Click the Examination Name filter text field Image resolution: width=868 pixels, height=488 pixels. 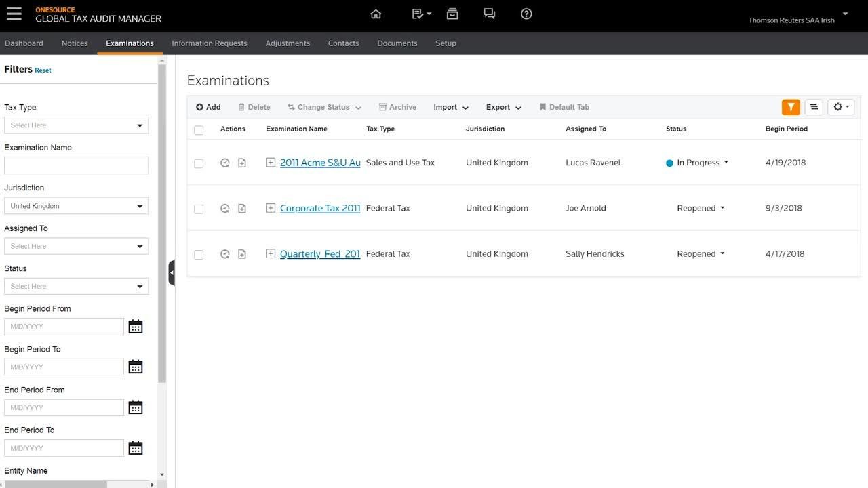pyautogui.click(x=76, y=165)
